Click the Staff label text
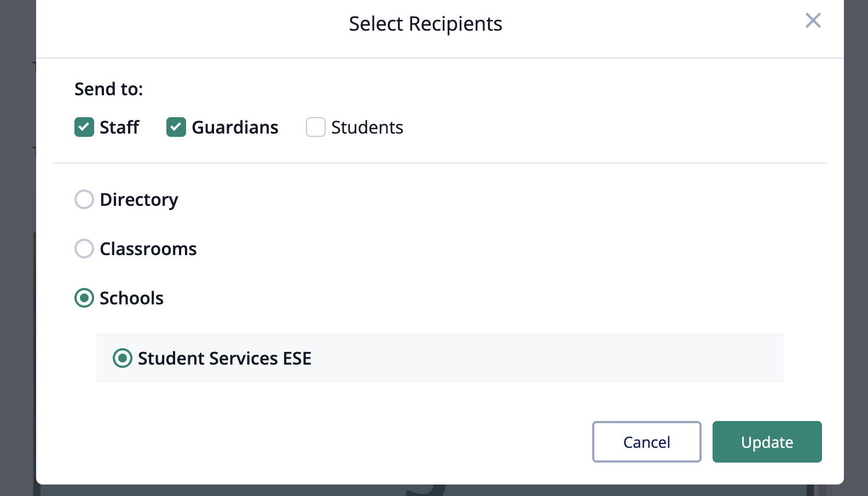868x496 pixels. pos(119,127)
